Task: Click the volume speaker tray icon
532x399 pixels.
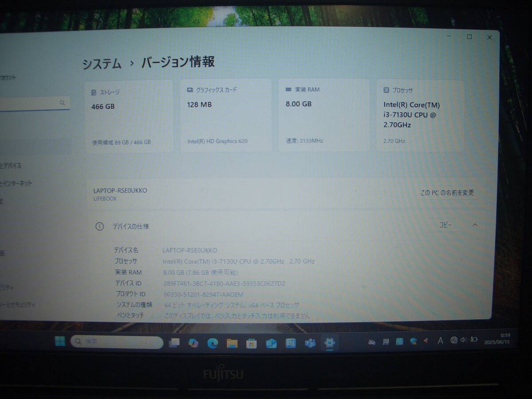Action: (463, 340)
